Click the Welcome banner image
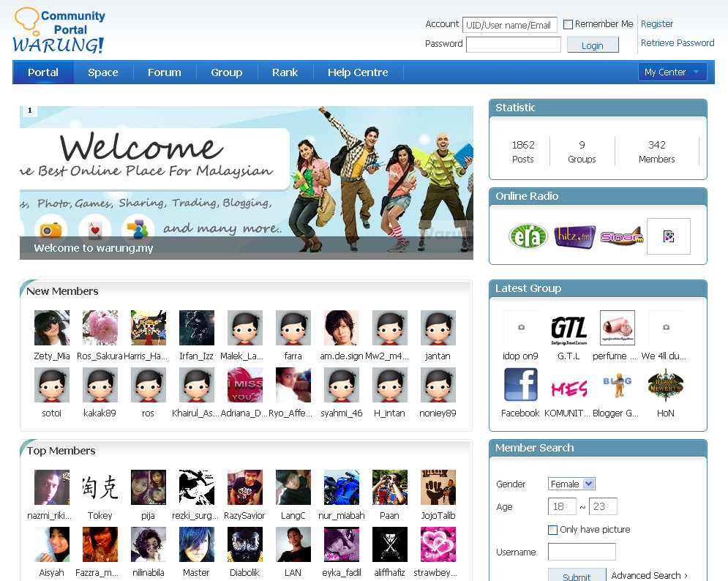The image size is (728, 581). pyautogui.click(x=247, y=182)
